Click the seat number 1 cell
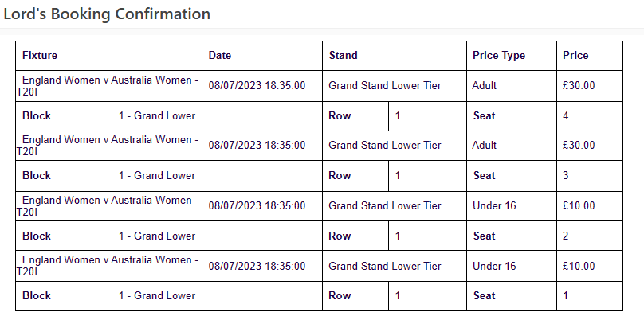 (589, 296)
